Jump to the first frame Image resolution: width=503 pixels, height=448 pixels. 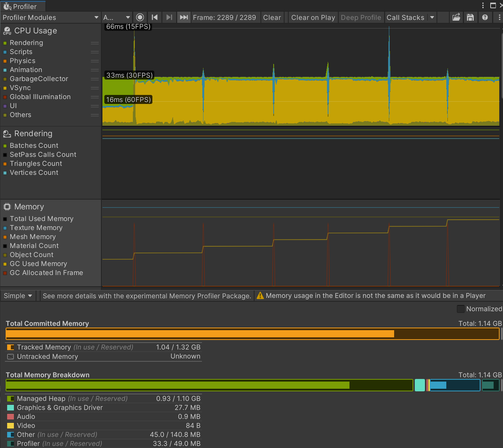tap(155, 17)
